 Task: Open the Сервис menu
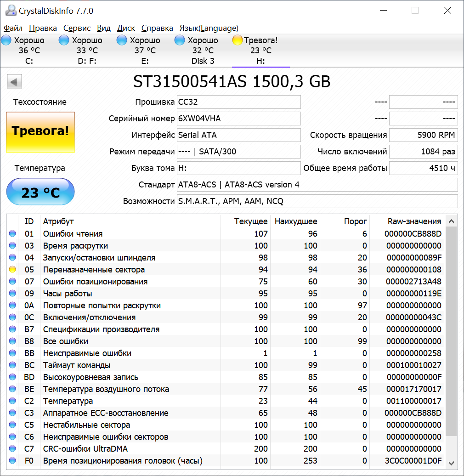(77, 28)
